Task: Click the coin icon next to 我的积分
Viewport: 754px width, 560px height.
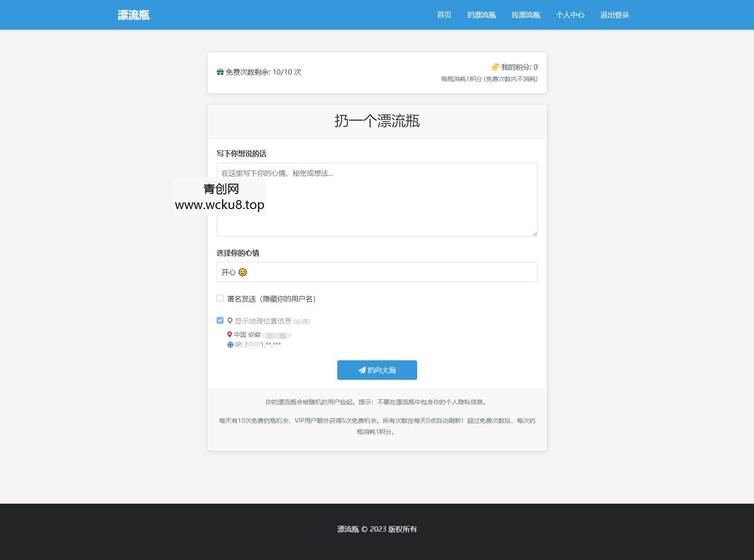Action: point(494,67)
